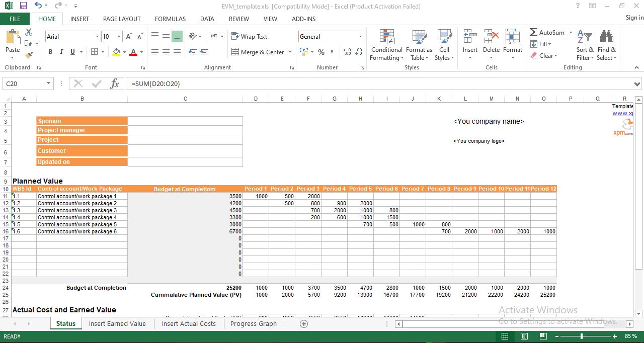Enable Wrap Text
Screen dimensions: 644x343
click(250, 36)
